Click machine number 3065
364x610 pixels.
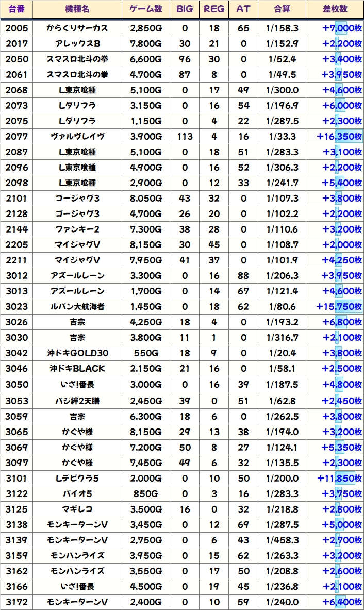pos(16,432)
